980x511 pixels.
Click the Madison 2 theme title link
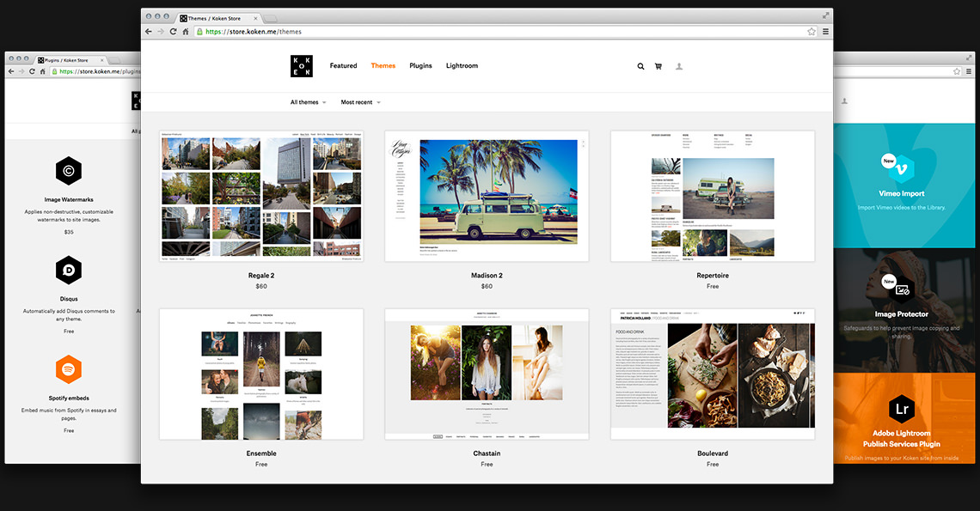click(487, 276)
